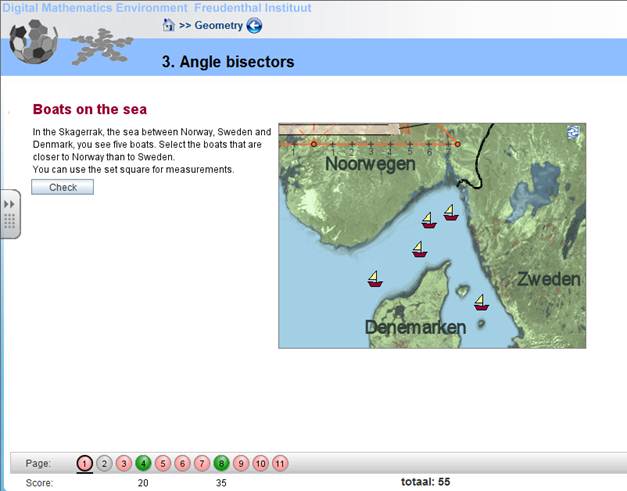Navigate to page 6
The height and width of the screenshot is (491, 627).
(x=182, y=463)
